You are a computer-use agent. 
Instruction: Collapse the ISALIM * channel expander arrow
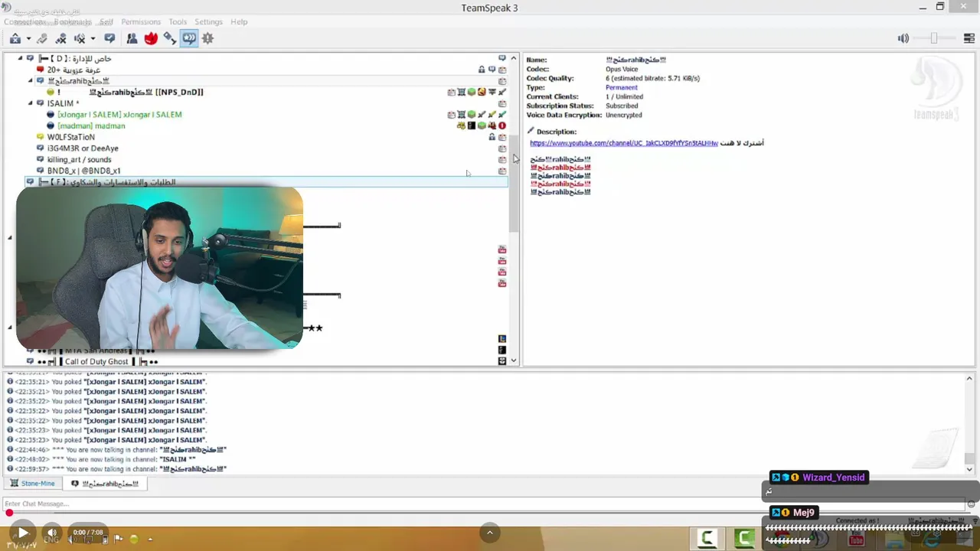31,103
